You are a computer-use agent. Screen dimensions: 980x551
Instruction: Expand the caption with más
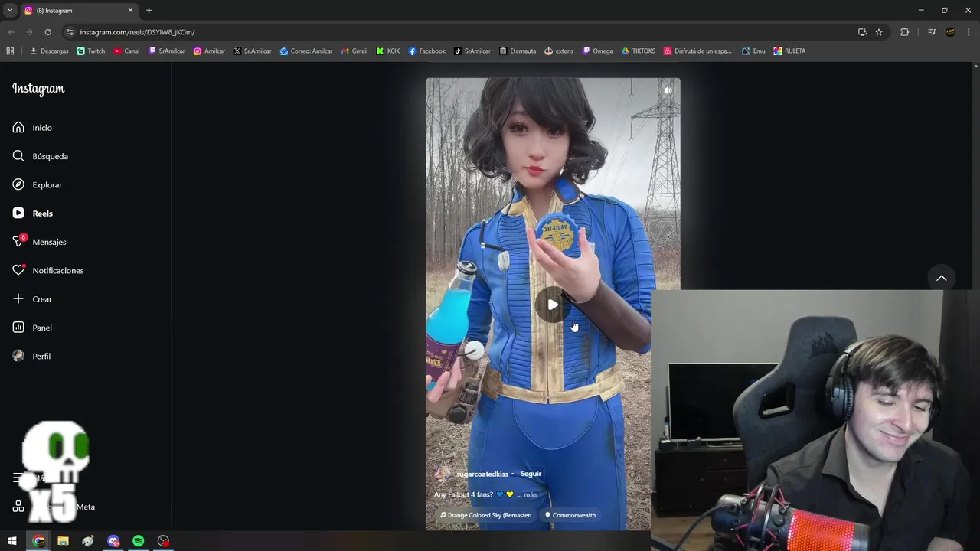[530, 495]
